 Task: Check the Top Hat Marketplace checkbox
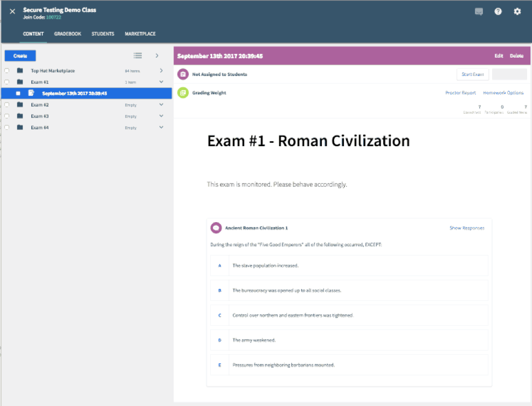pyautogui.click(x=7, y=71)
